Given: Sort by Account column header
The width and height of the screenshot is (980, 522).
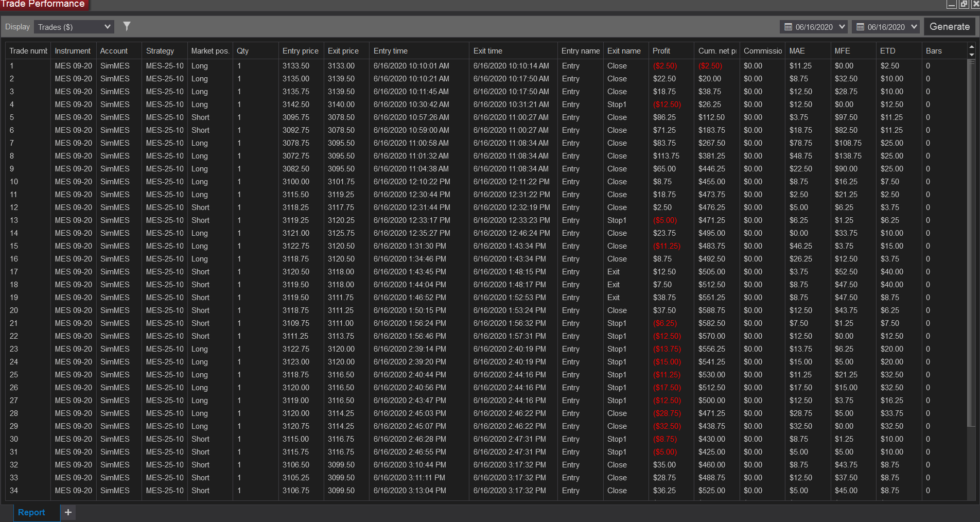Looking at the screenshot, I should coord(118,51).
